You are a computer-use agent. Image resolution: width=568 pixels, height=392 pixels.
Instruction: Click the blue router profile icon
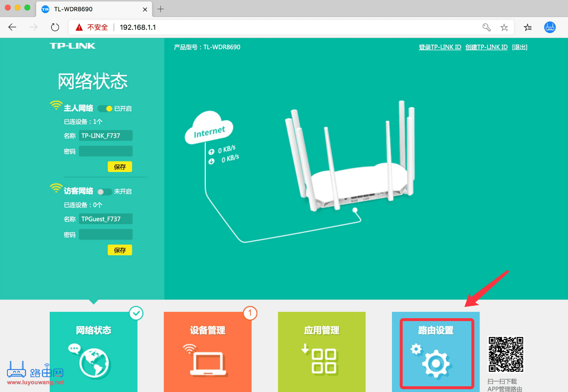(550, 27)
